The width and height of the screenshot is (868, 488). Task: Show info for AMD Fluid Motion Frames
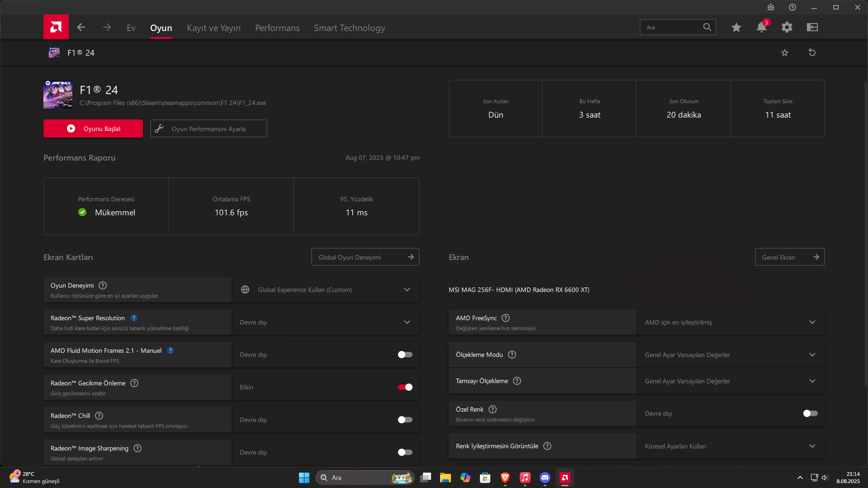point(171,351)
